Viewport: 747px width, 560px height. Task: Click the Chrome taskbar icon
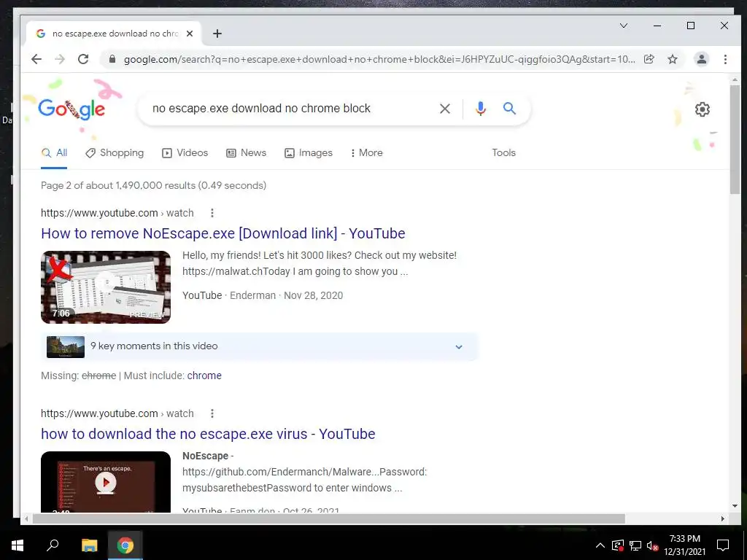(125, 545)
